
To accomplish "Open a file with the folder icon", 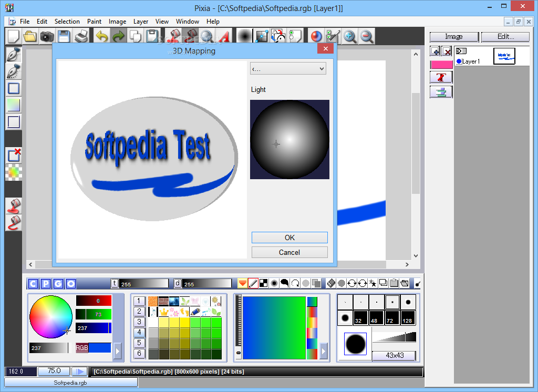I will 30,36.
